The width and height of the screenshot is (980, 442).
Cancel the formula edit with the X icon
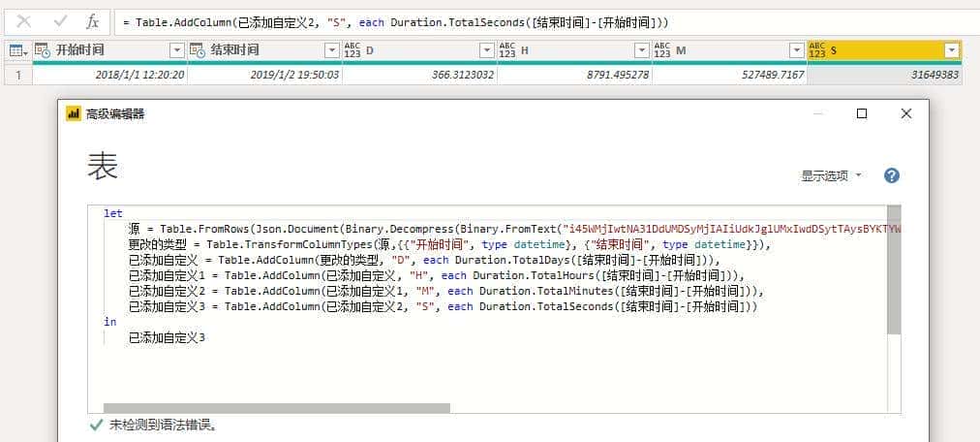[24, 22]
